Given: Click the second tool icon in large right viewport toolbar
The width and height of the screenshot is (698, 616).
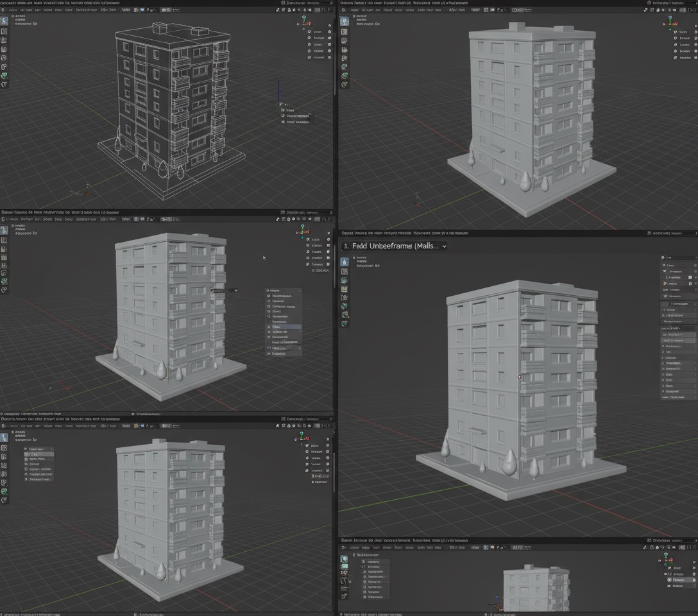Looking at the screenshot, I should coord(345,271).
